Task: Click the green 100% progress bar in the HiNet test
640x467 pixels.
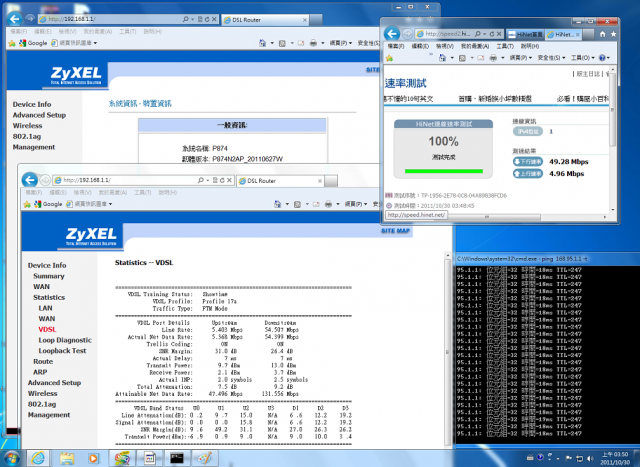Action: 444,171
